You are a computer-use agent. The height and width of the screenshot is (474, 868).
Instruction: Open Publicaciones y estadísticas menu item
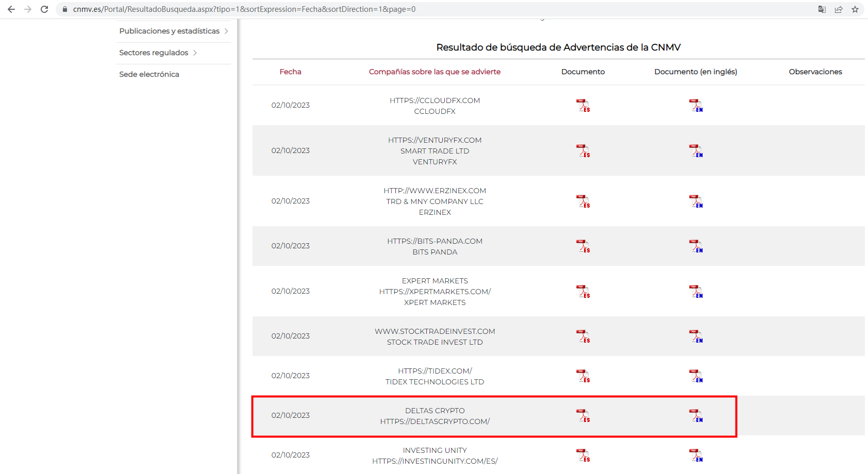tap(170, 31)
